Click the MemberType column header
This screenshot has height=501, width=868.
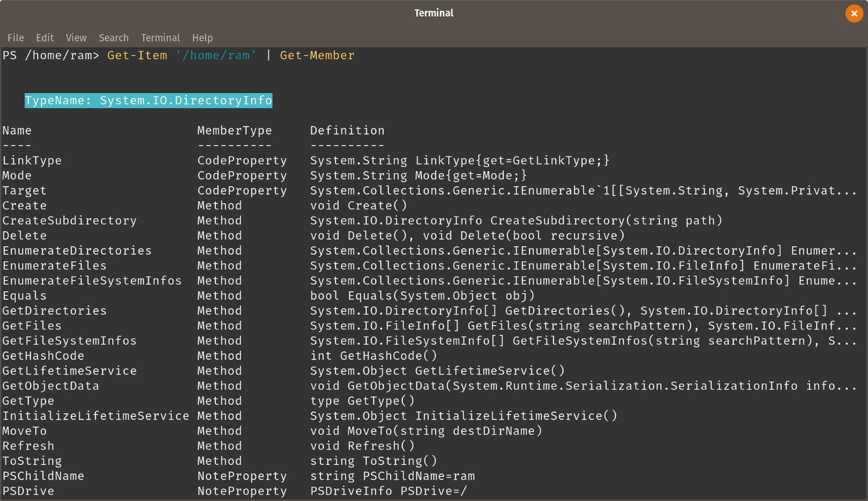click(235, 130)
